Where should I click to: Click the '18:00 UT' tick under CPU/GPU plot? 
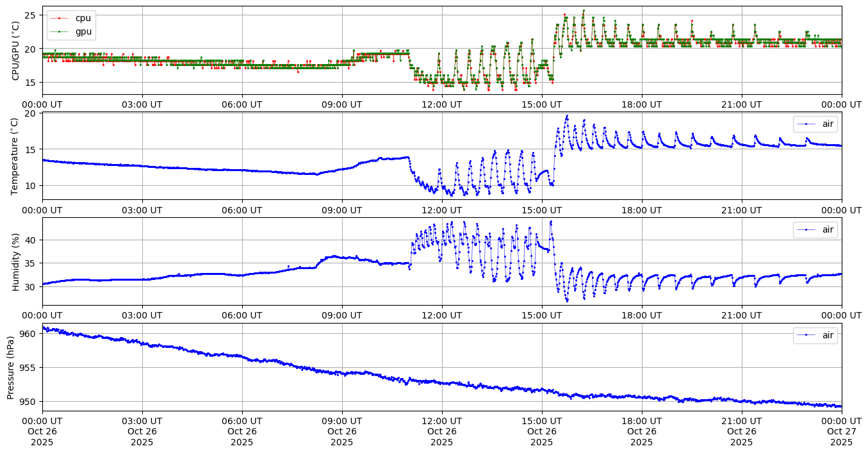[x=641, y=104]
